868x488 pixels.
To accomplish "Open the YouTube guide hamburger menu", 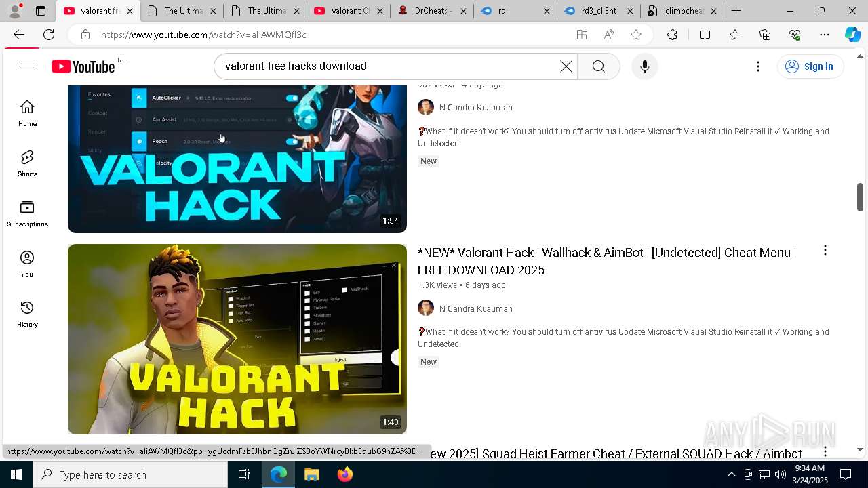I will 27,66.
